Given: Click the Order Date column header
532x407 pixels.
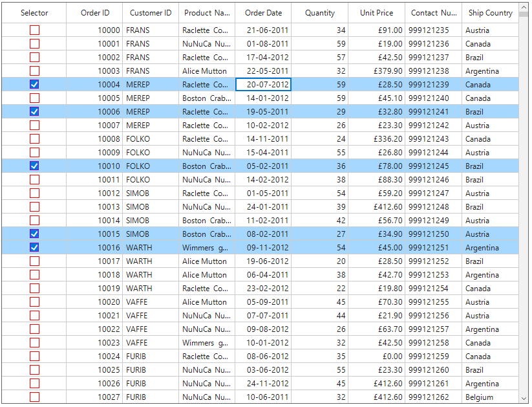Looking at the screenshot, I should 263,13.
